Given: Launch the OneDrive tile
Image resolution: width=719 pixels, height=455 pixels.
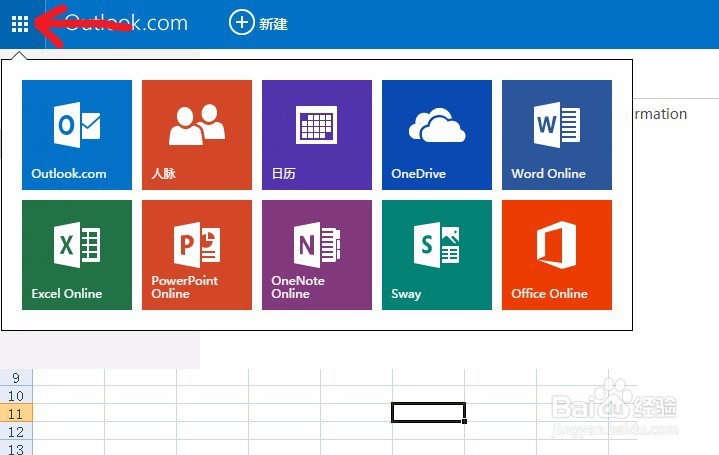Looking at the screenshot, I should click(x=437, y=135).
